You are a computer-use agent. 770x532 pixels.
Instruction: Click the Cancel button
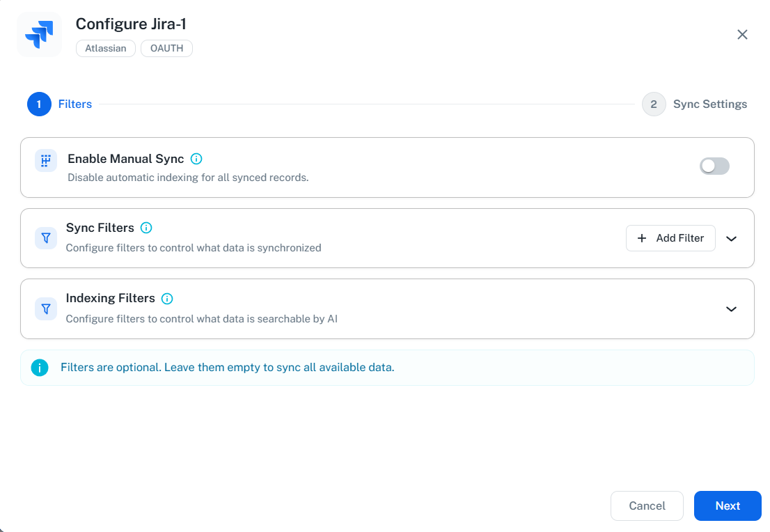pos(647,506)
